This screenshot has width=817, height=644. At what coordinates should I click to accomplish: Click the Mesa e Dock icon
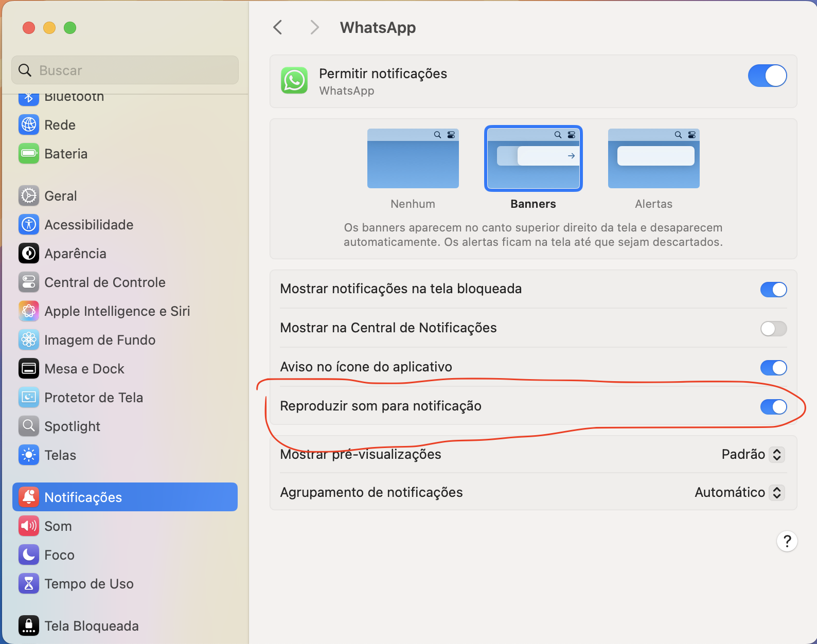point(29,368)
